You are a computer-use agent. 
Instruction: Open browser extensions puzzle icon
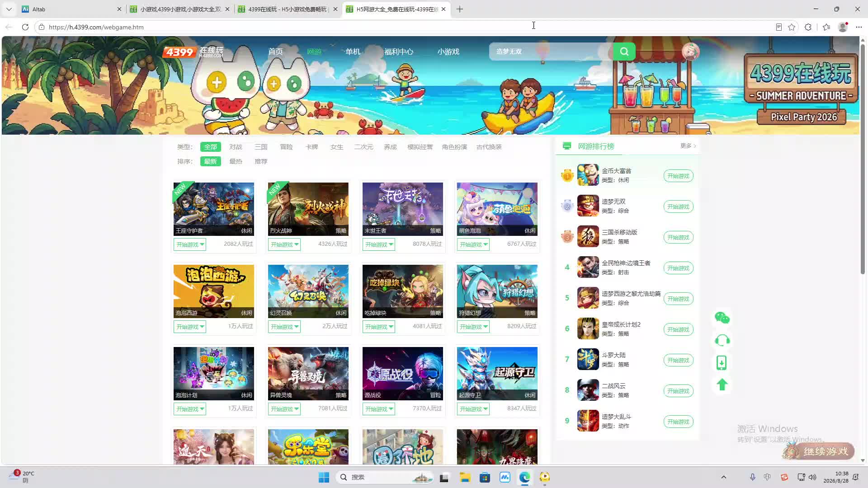click(808, 27)
